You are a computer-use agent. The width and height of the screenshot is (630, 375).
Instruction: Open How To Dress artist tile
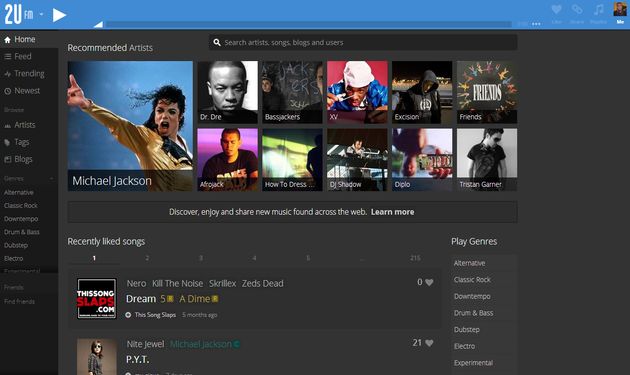[292, 160]
